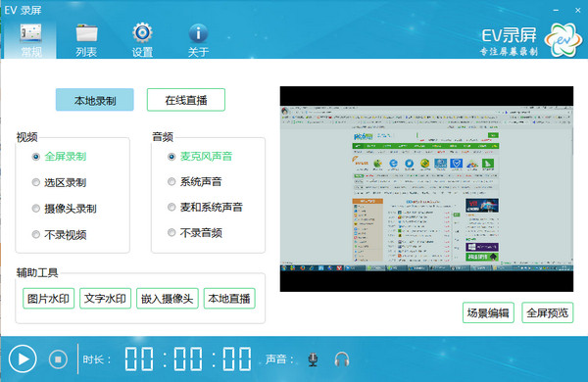Image resolution: width=588 pixels, height=382 pixels.
Task: Click the EV logo flower icon
Action: coord(563,39)
